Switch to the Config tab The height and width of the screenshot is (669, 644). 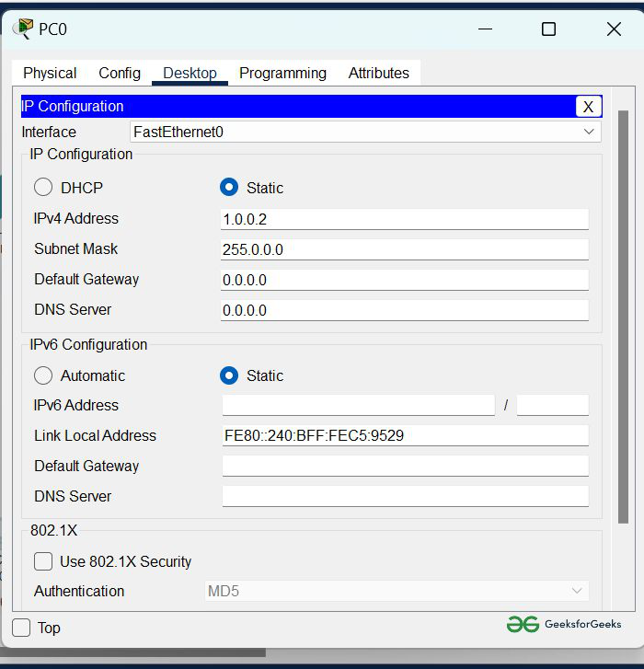[x=120, y=73]
